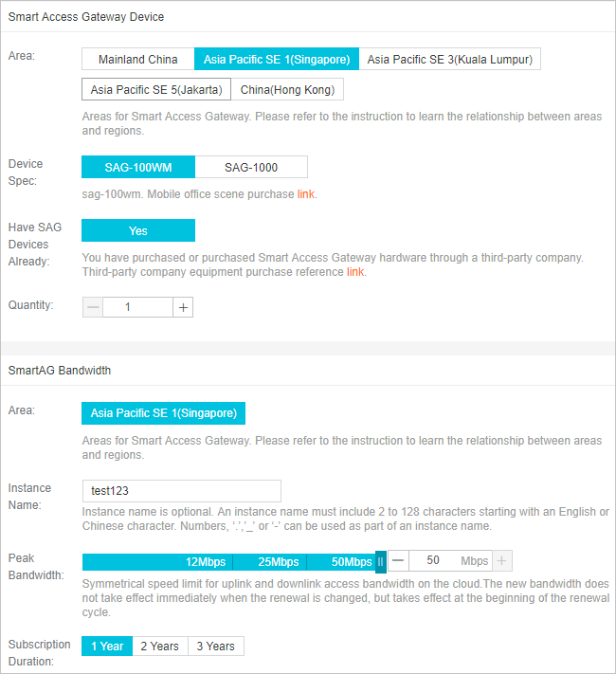Select 3 Years subscription duration
This screenshot has width=616, height=674.
[216, 647]
